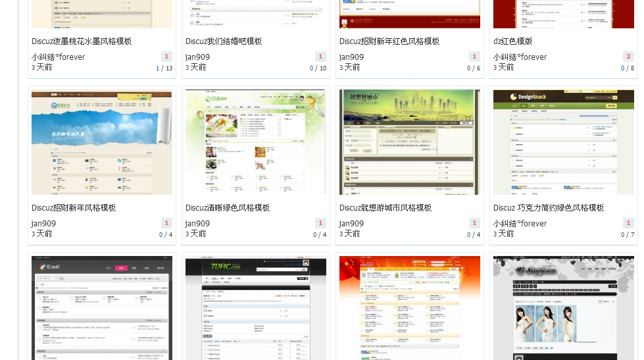Open author 小纠结°forever under 泼墨桃花水墨 template
The width and height of the screenshot is (644, 360).
pos(58,57)
